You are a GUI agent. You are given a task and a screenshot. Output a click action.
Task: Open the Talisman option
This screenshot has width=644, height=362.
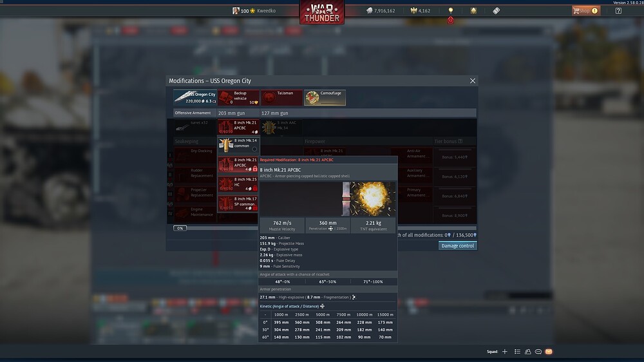click(281, 97)
